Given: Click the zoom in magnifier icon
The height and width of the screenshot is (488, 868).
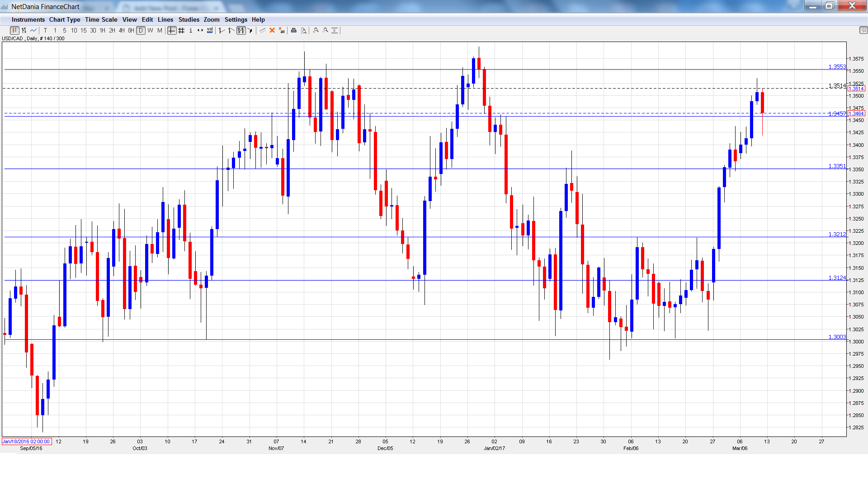Looking at the screenshot, I should point(316,31).
